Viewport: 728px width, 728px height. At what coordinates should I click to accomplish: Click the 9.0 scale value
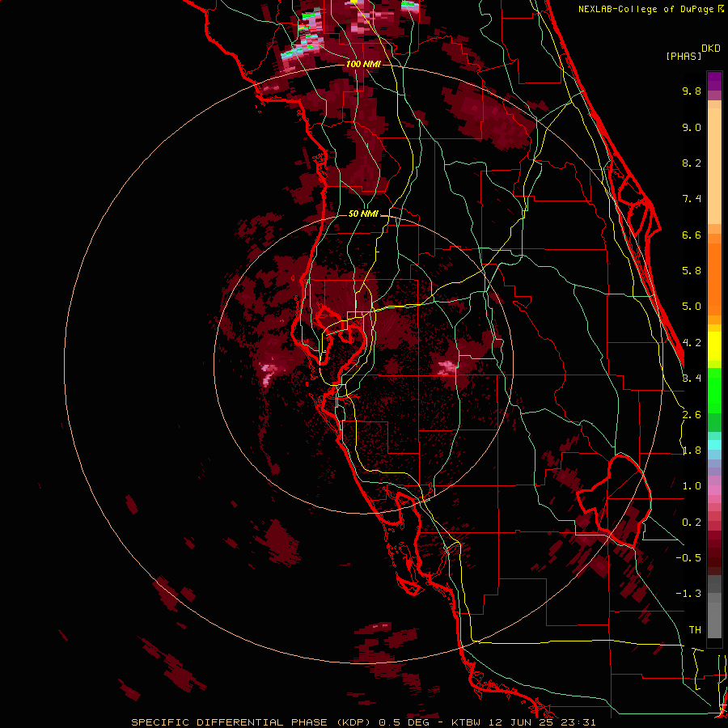coord(692,127)
